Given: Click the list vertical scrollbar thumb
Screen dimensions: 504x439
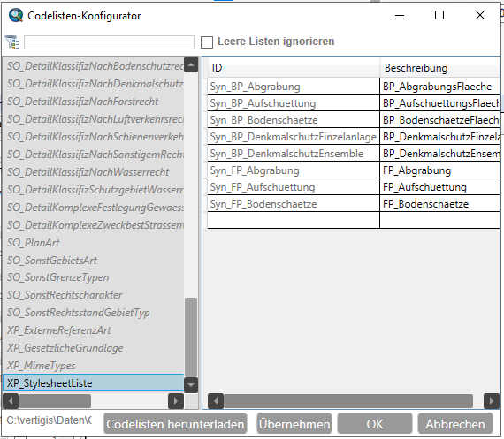Looking at the screenshot, I should (x=191, y=337).
